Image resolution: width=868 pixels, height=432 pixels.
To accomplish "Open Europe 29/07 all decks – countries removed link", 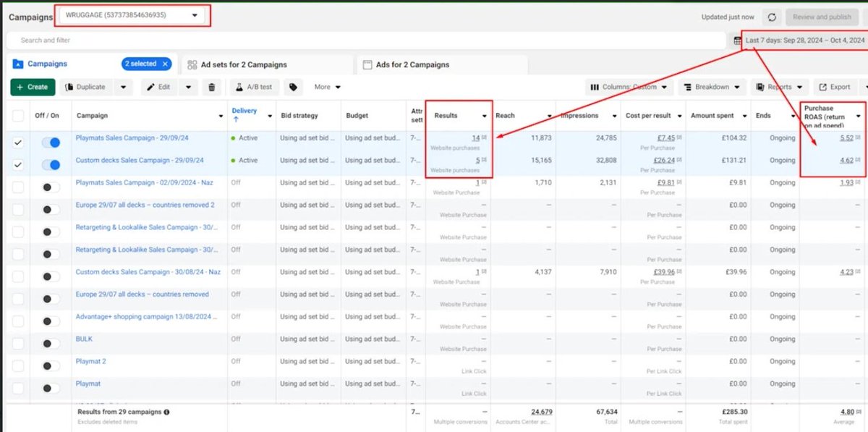I will [x=142, y=295].
